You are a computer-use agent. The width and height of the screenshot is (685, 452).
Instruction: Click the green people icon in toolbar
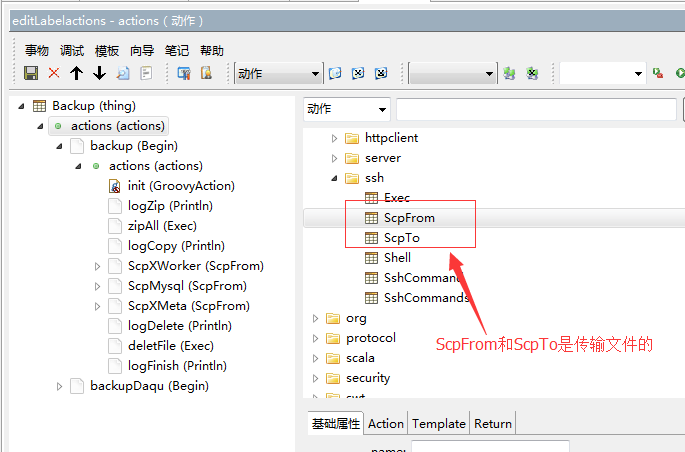[x=509, y=73]
